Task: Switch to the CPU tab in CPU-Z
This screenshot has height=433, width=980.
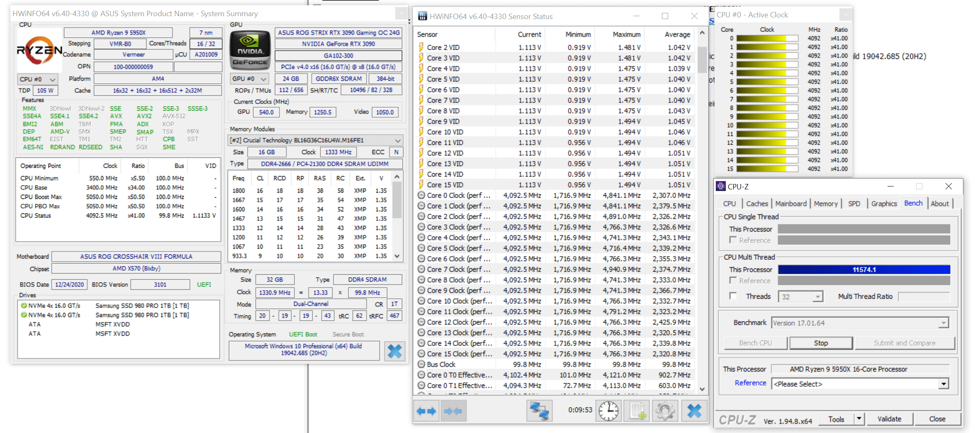Action: coord(730,203)
